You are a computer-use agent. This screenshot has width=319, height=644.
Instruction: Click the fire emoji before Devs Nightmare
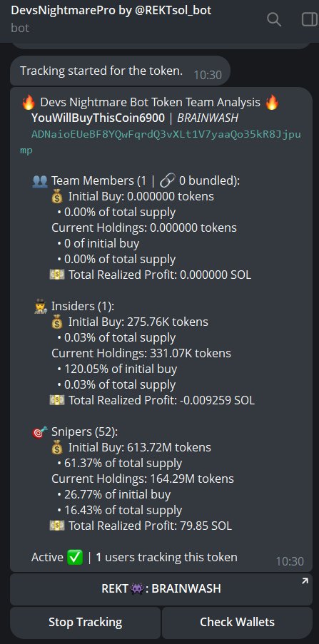pyautogui.click(x=28, y=102)
